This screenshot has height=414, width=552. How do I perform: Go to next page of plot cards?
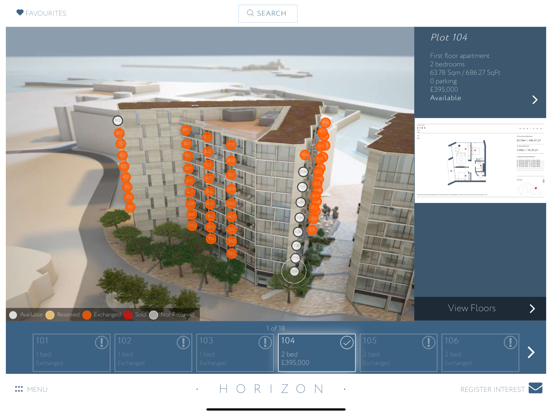click(531, 352)
